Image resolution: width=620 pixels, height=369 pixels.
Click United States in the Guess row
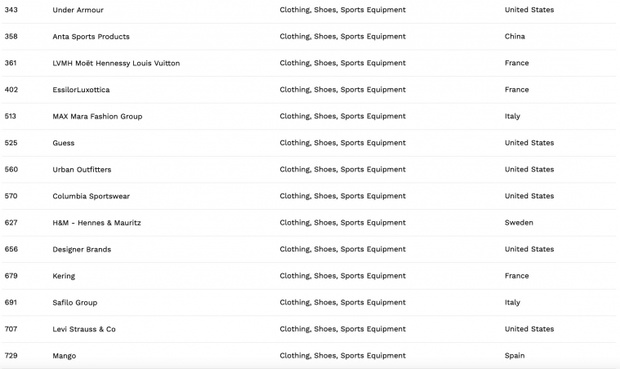[529, 142]
